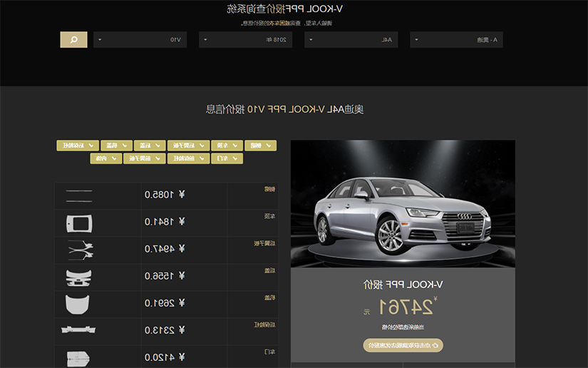Click the 后翼子板 label in the price table

(264, 243)
